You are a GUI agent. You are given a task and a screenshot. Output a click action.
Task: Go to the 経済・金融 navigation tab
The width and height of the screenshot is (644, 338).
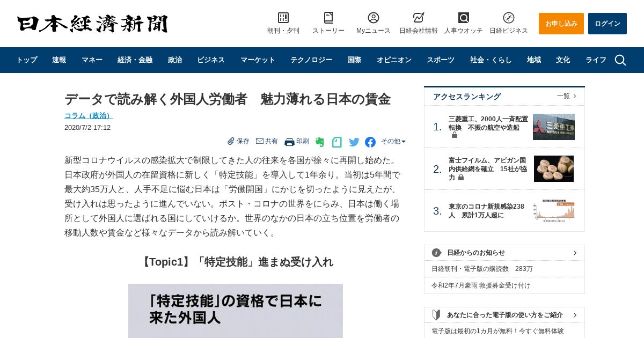point(135,60)
